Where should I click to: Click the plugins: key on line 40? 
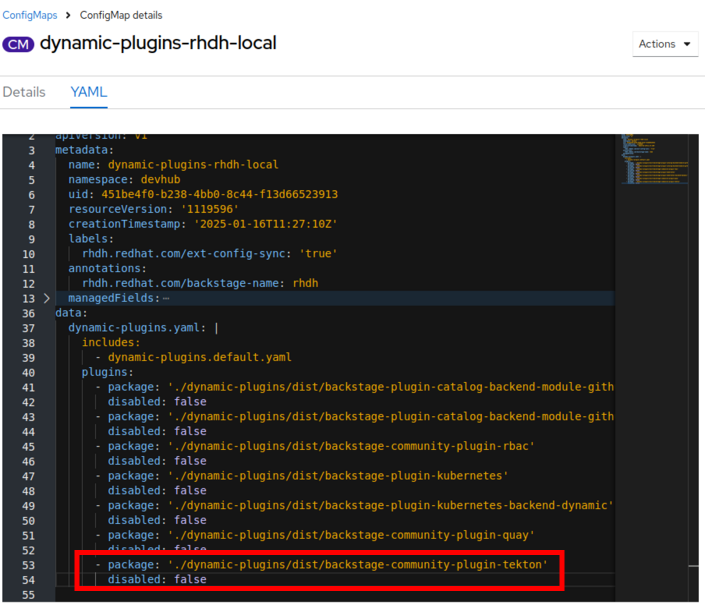[107, 373]
